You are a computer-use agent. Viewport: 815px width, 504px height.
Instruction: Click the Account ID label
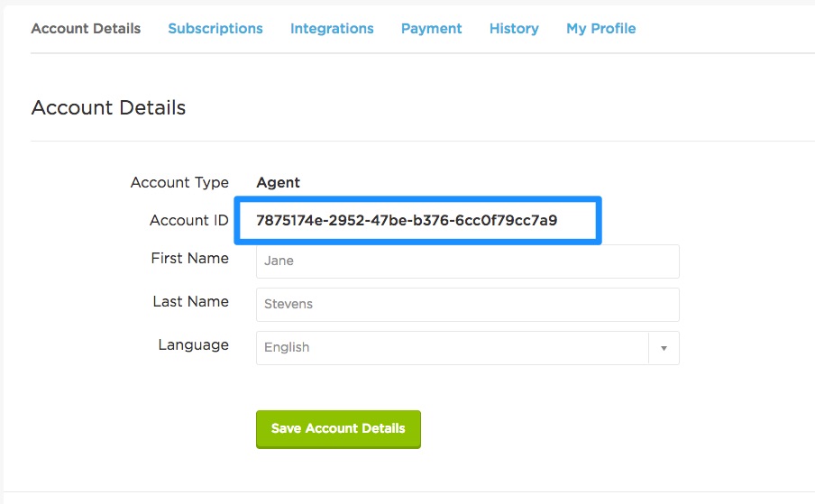pos(189,220)
